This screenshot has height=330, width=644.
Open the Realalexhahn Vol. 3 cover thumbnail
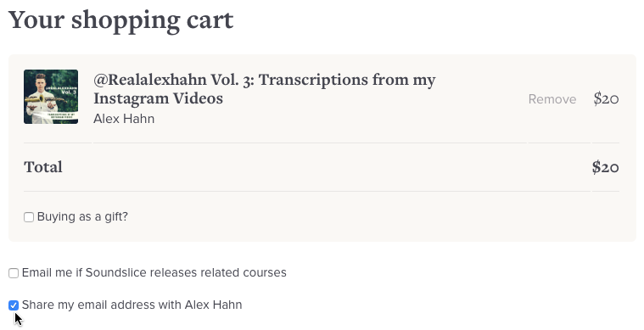coord(51,97)
